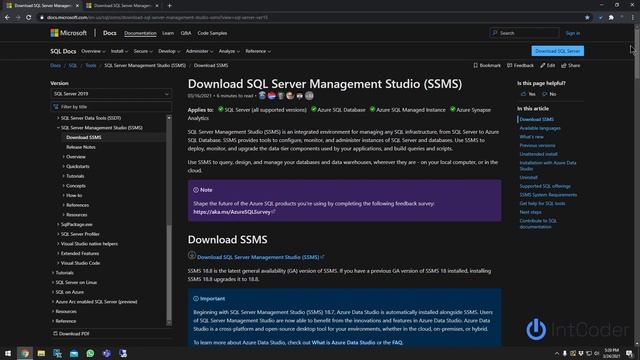Open the Analyze dropdown menu

click(x=229, y=51)
